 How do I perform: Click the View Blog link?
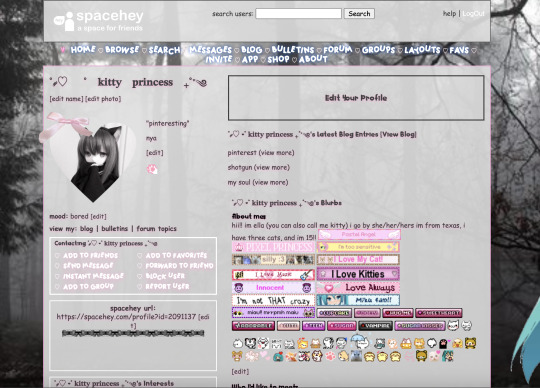coord(398,135)
